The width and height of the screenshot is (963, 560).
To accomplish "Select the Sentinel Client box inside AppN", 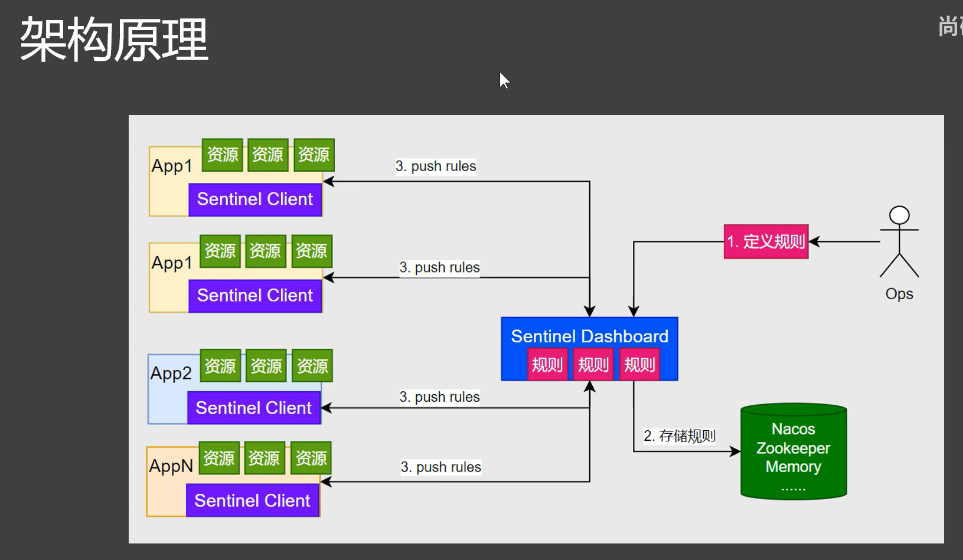I will 253,500.
